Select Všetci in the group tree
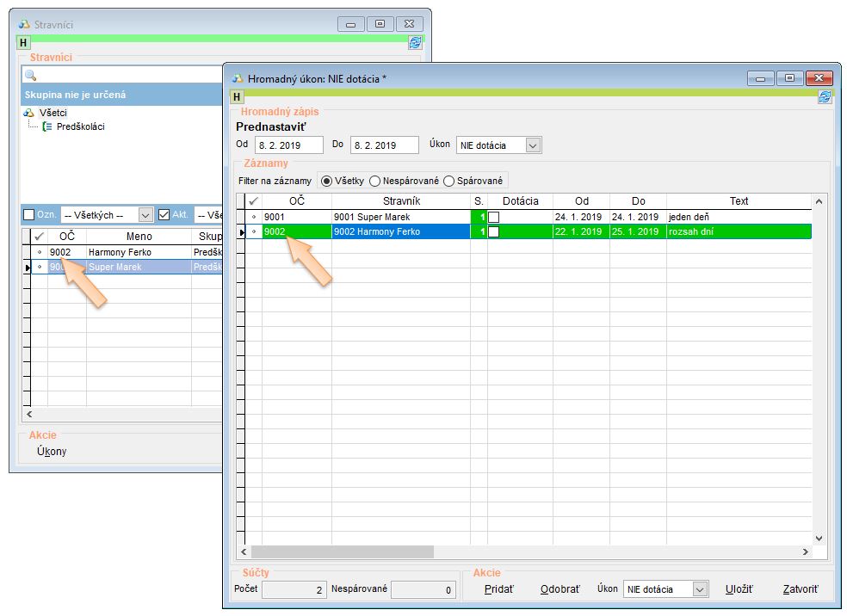This screenshot has height=616, width=847. [53, 113]
